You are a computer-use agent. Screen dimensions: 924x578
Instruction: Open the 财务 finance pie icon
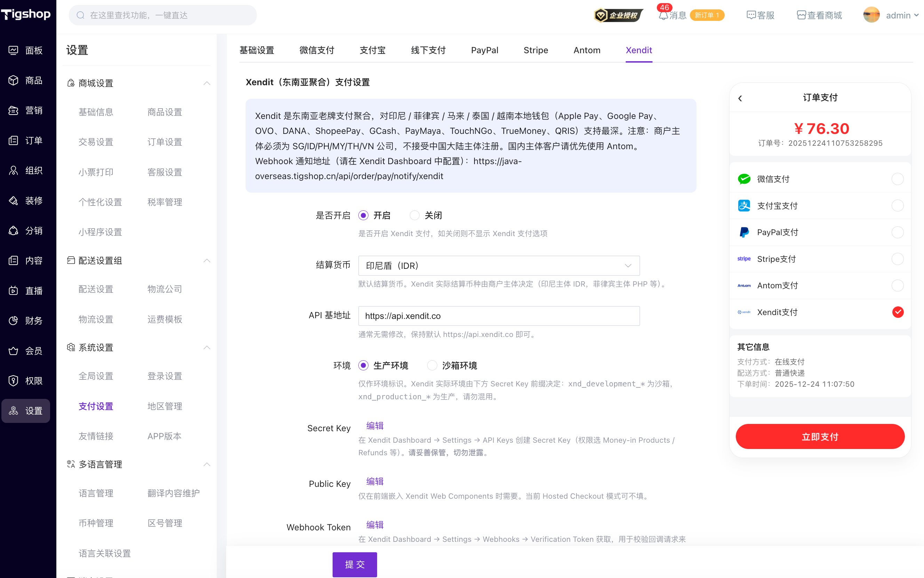tap(13, 321)
